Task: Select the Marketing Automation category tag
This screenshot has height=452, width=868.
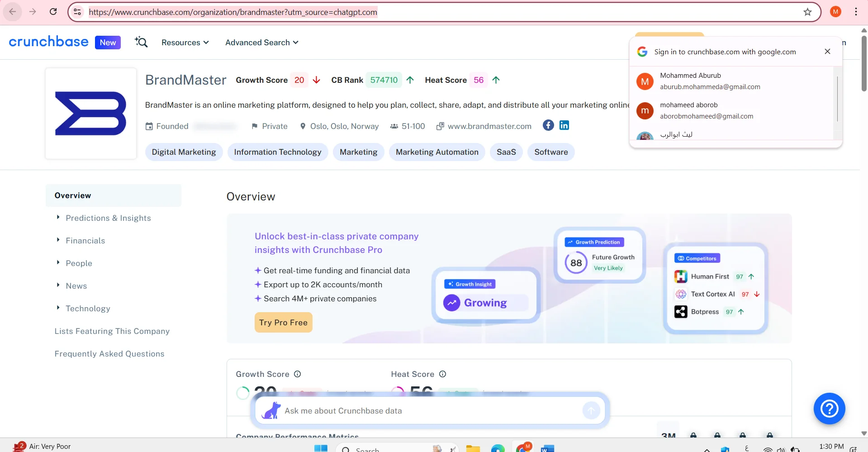Action: 437,152
